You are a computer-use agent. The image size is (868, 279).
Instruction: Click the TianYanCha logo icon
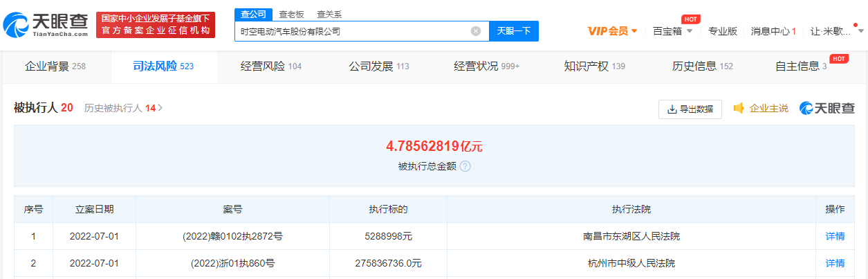click(x=16, y=25)
